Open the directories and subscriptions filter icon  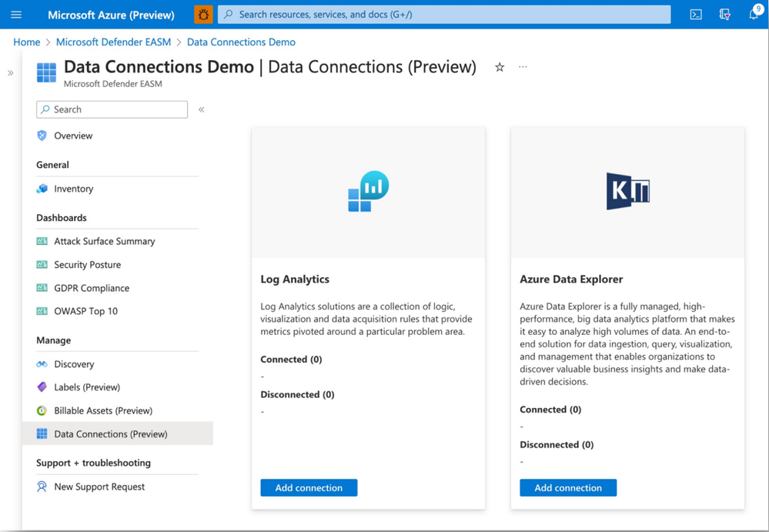(725, 15)
